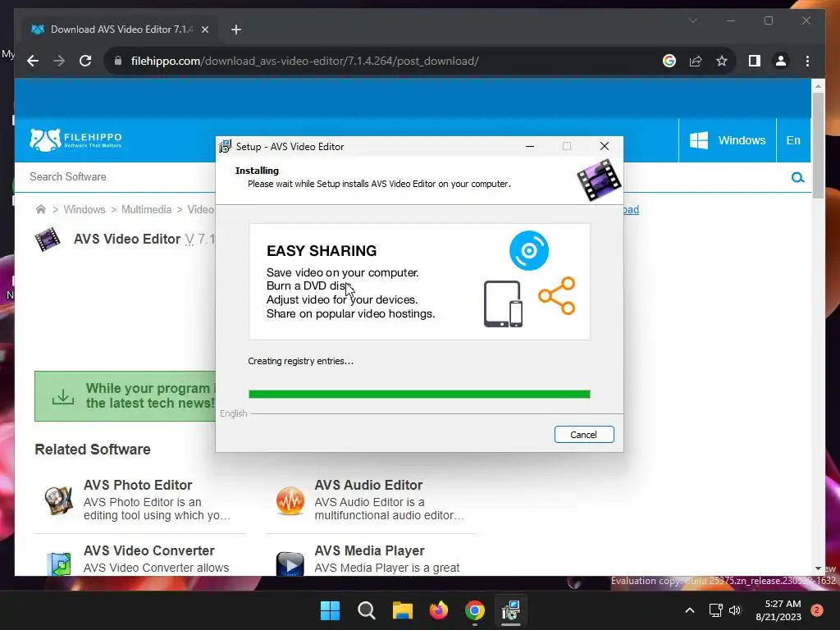This screenshot has height=630, width=840.
Task: Open the notification badge showing 2
Action: pyautogui.click(x=817, y=610)
